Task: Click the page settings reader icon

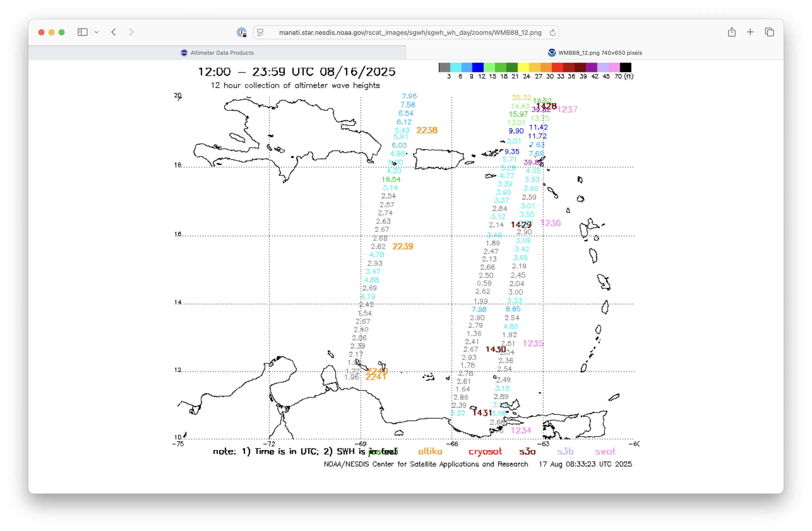Action: pos(260,32)
